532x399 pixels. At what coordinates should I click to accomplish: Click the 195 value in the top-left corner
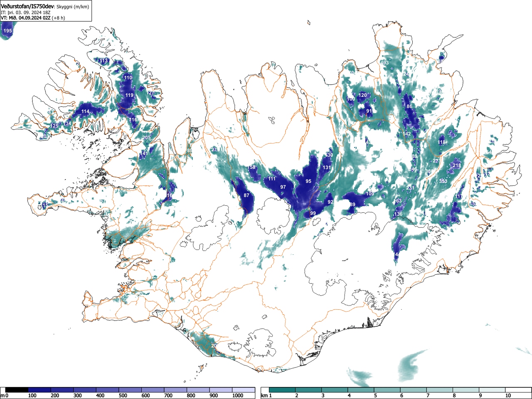pyautogui.click(x=7, y=31)
